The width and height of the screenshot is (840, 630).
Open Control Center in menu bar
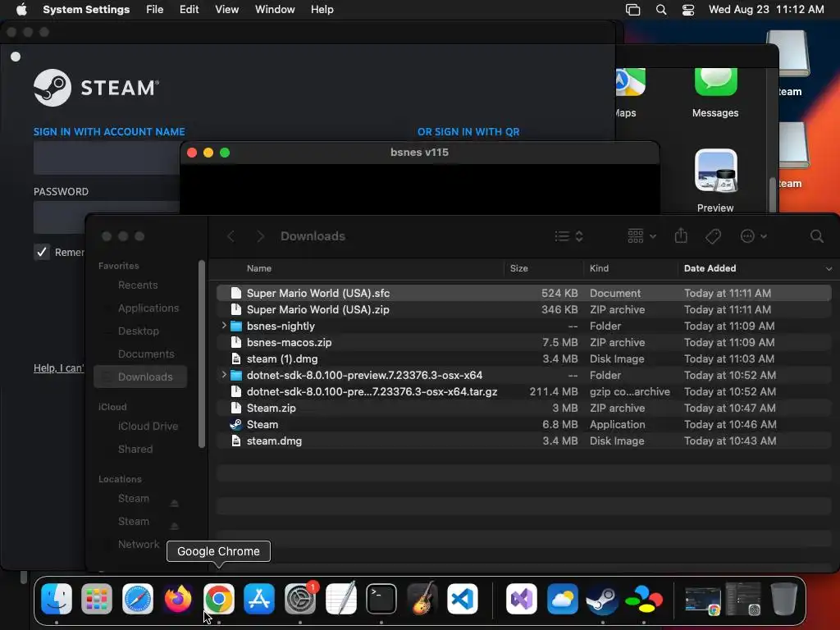click(688, 10)
